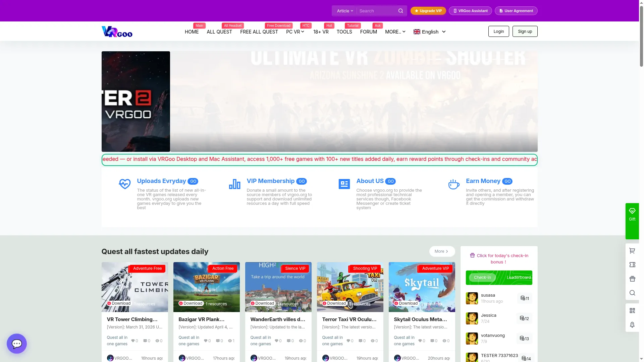Click More next to Quest updates heading

pyautogui.click(x=442, y=251)
